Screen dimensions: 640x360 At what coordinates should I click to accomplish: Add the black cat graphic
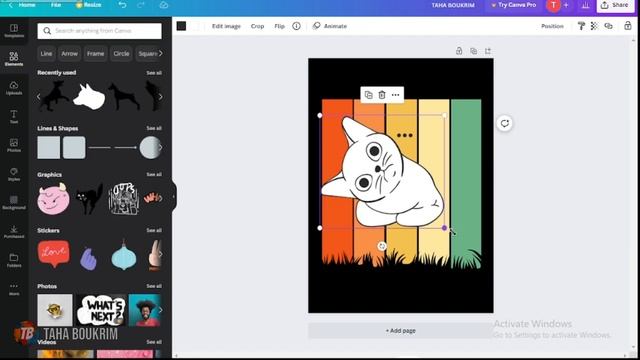pyautogui.click(x=89, y=199)
